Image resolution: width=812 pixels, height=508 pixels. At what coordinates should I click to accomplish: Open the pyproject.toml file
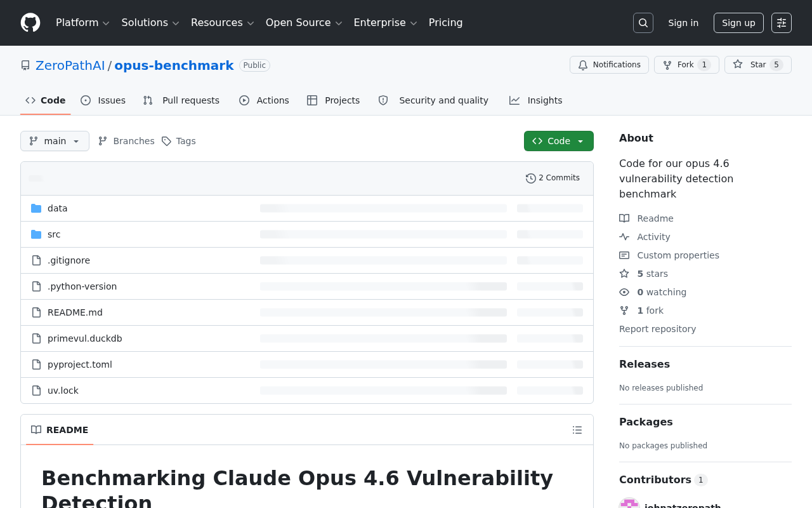[80, 364]
